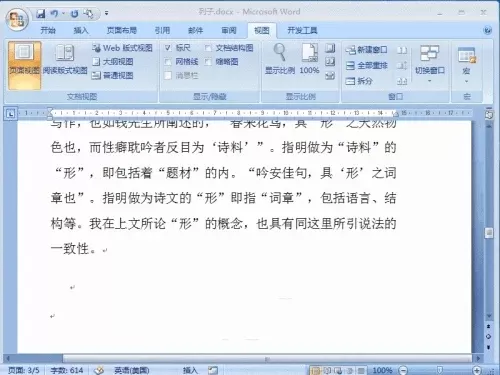This screenshot has height=375, width=500.
Task: Open the 切换窗口 dropdown
Action: (x=429, y=64)
